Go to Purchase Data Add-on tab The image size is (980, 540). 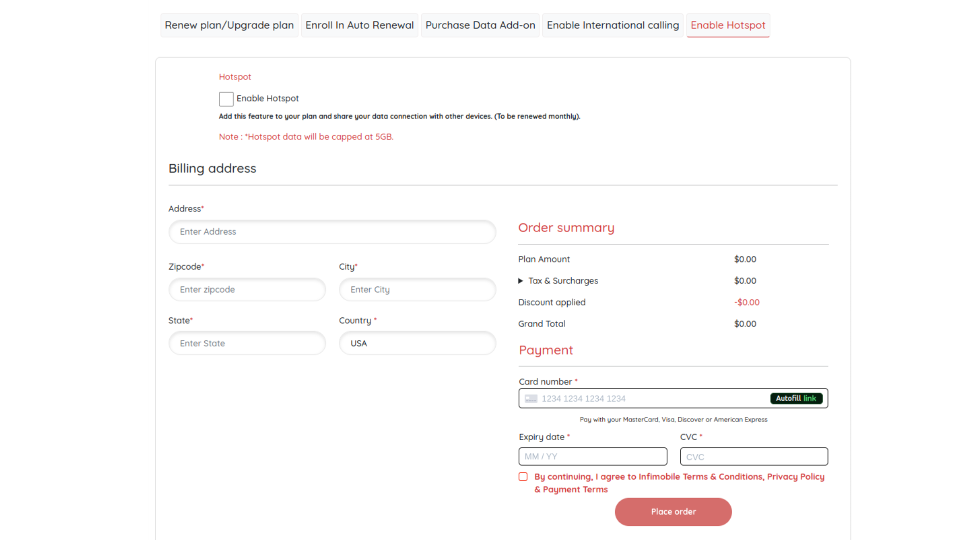(480, 25)
